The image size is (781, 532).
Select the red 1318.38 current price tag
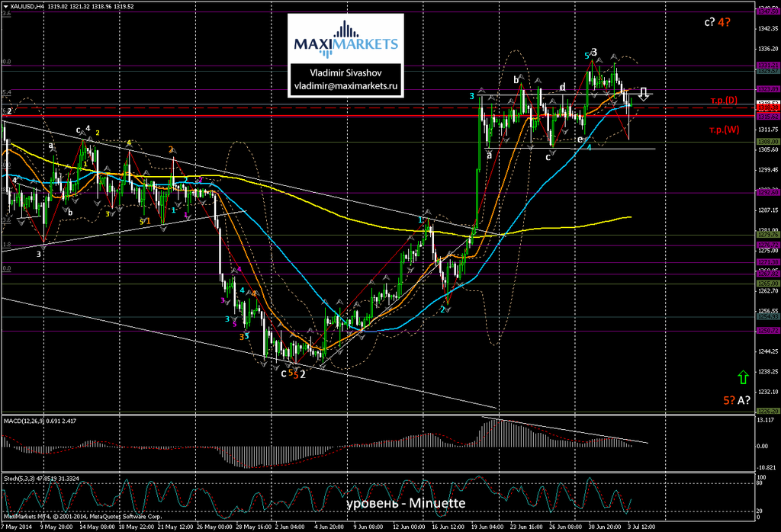tap(767, 107)
